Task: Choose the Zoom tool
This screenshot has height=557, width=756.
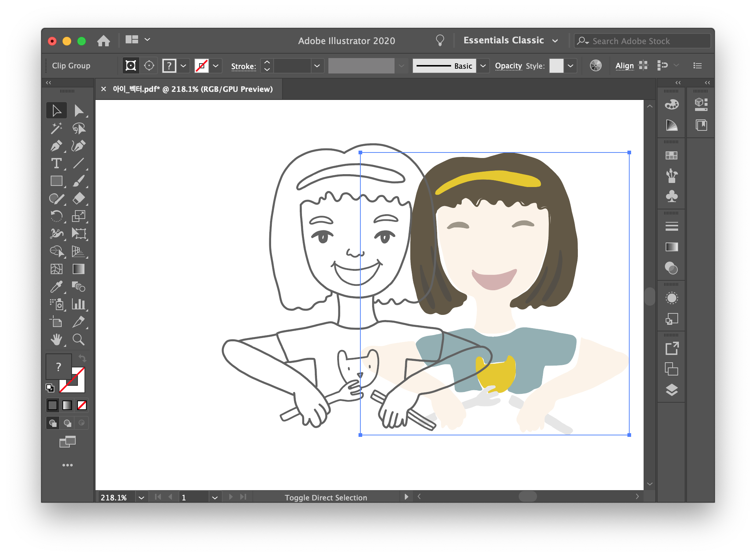Action: coord(78,339)
